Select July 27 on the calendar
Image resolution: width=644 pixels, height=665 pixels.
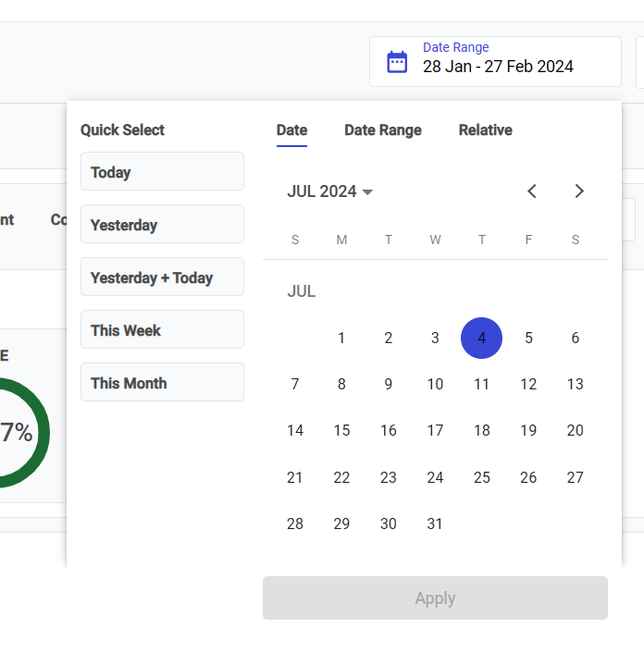[575, 478]
